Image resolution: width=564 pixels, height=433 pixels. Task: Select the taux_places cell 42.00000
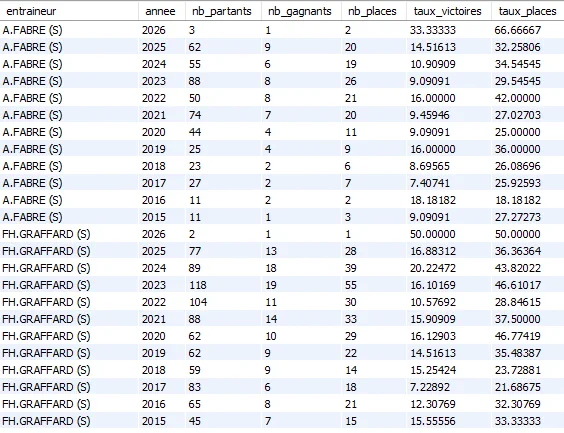(528, 98)
